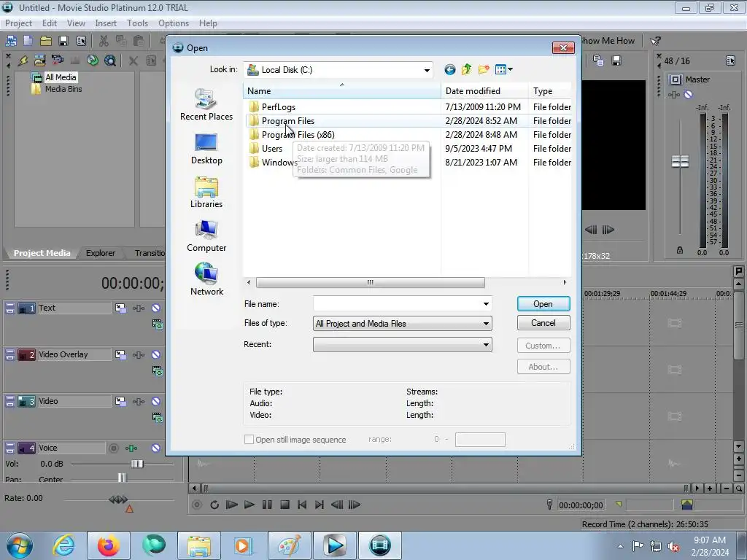Go up one level in Open dialog
Screen dimensions: 747x560
(x=466, y=69)
